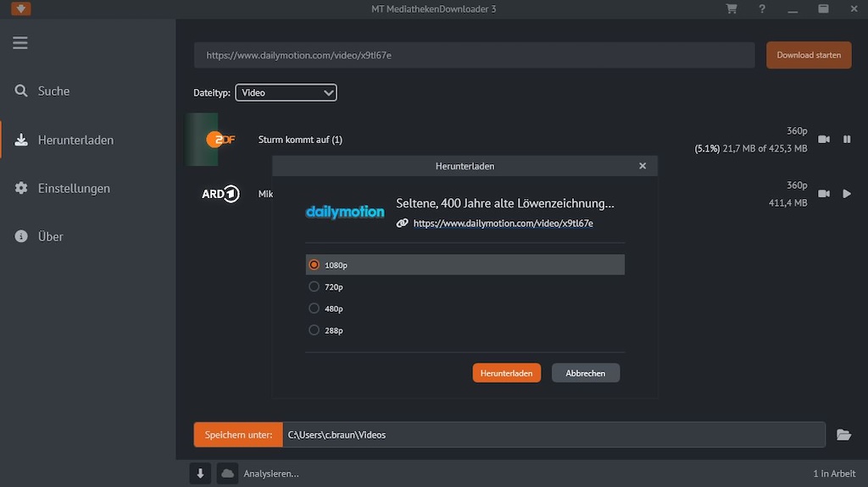
Task: Choose the 720p radio button
Action: point(314,287)
